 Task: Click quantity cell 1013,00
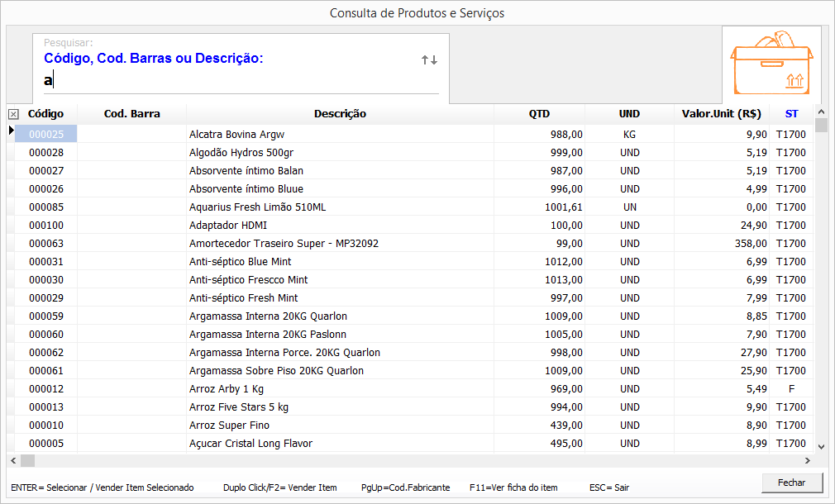click(x=539, y=279)
